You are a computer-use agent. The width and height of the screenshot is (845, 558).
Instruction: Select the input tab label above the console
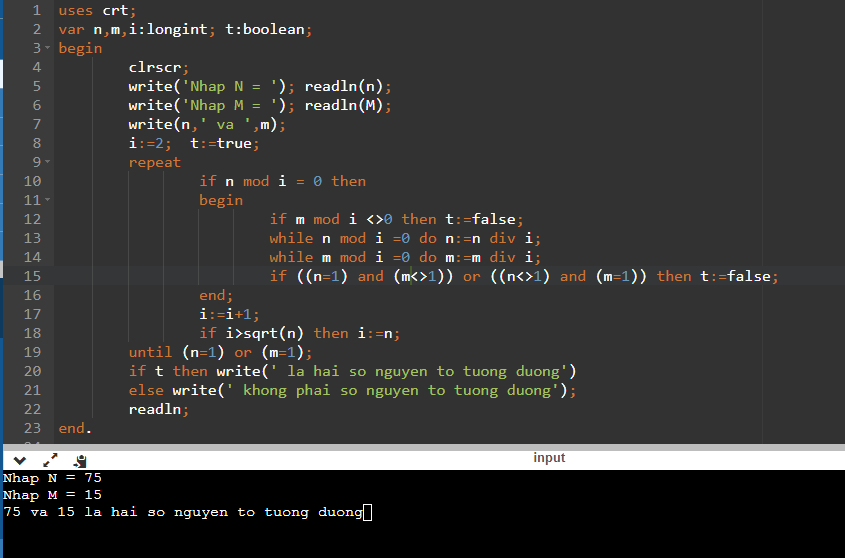[549, 458]
